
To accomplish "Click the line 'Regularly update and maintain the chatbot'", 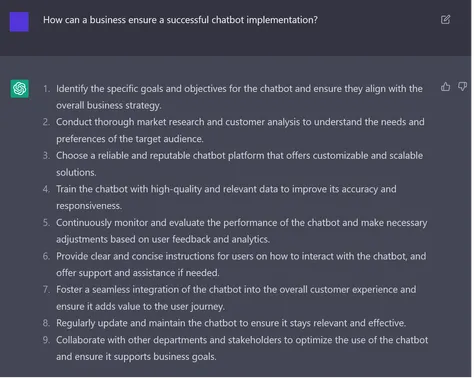I will 233,325.
